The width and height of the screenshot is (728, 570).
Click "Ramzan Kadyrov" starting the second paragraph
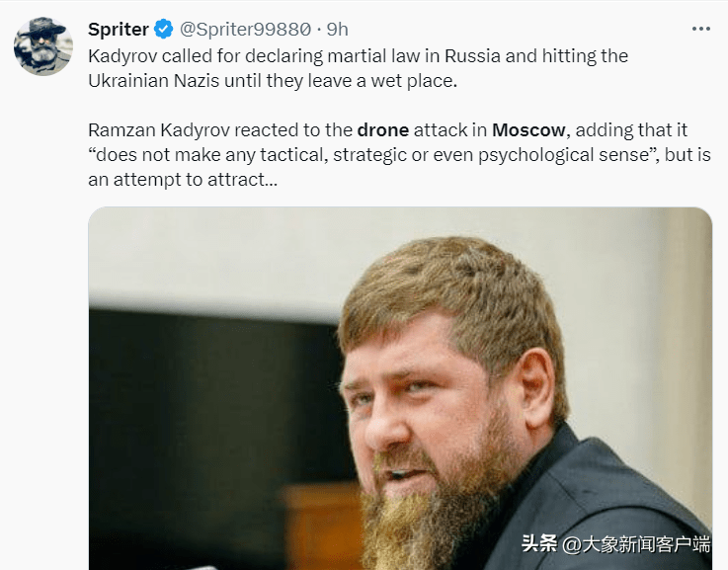pos(159,130)
